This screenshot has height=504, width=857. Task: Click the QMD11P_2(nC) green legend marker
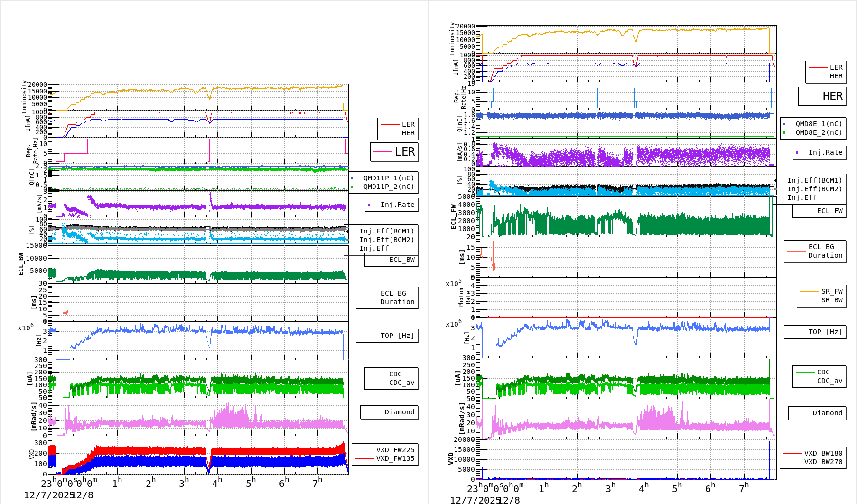(x=352, y=187)
